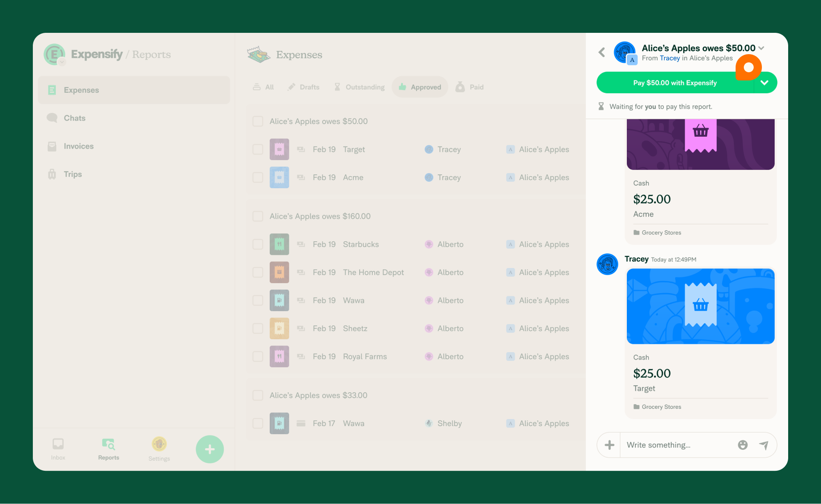Click Shelby's avatar in the Wawa row
The image size is (821, 504).
[x=429, y=423]
